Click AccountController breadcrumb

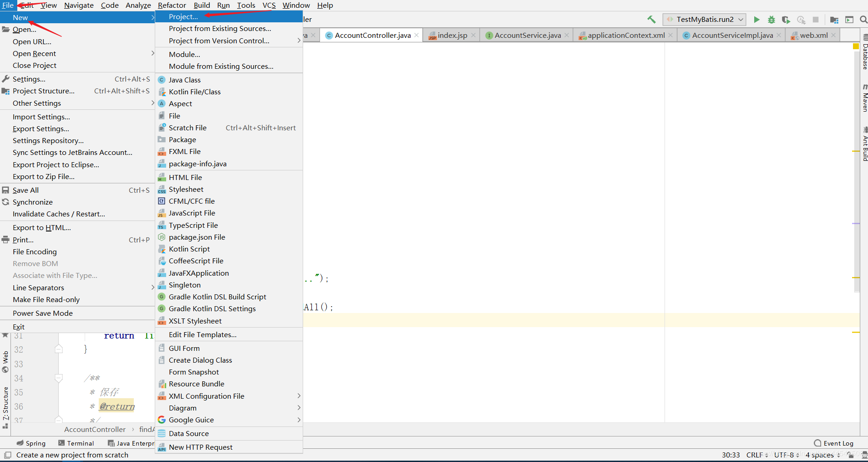click(x=95, y=429)
